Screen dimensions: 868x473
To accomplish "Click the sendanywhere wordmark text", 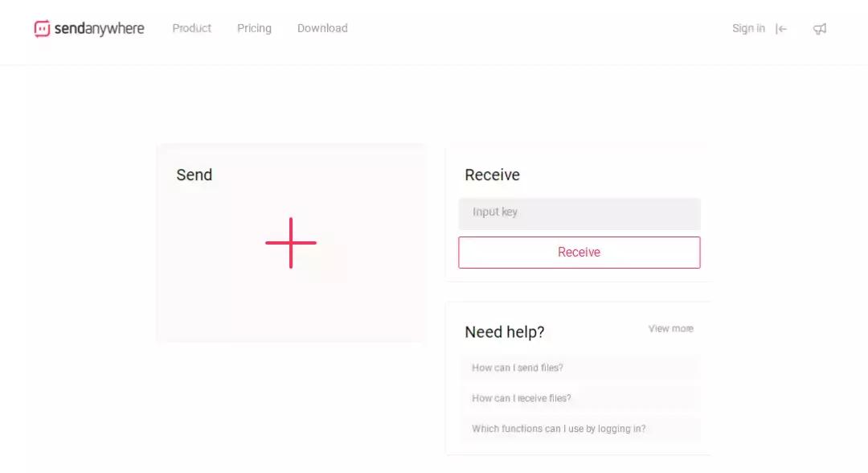I will click(x=99, y=29).
